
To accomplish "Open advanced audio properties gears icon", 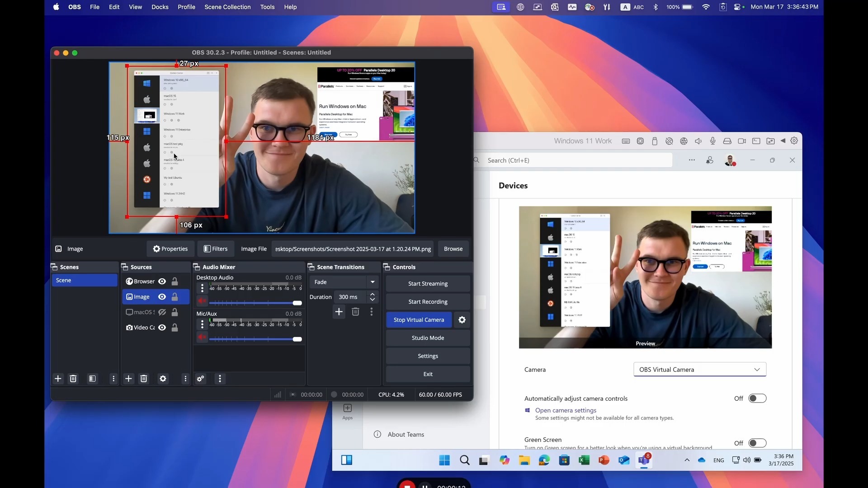I will coord(201,379).
